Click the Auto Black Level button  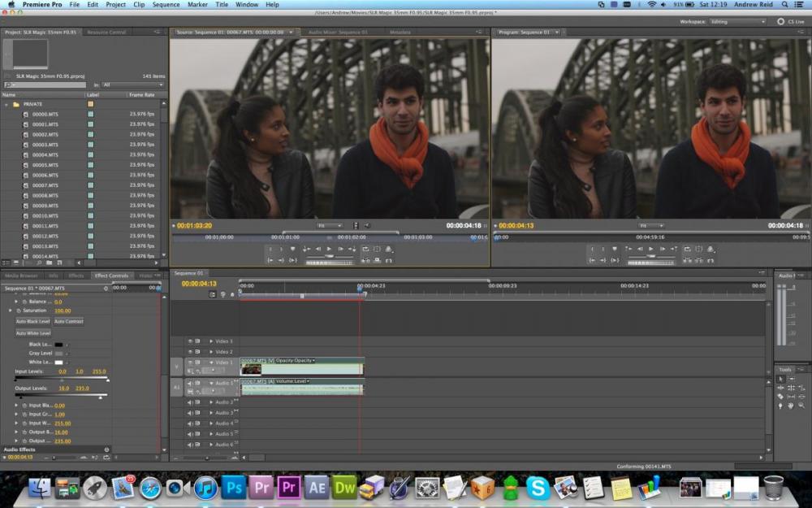coord(33,321)
